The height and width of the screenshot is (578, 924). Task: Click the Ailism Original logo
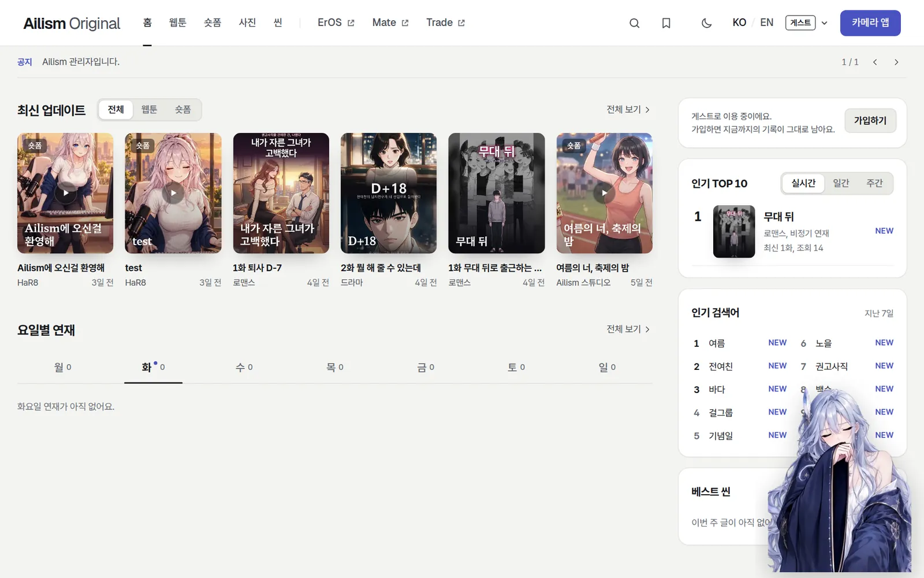pos(72,23)
